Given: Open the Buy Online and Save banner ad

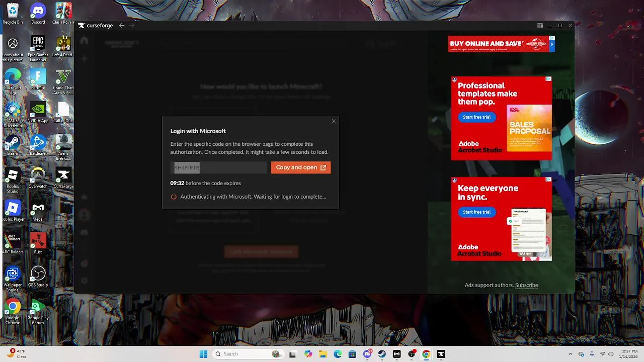Looking at the screenshot, I should (x=501, y=44).
